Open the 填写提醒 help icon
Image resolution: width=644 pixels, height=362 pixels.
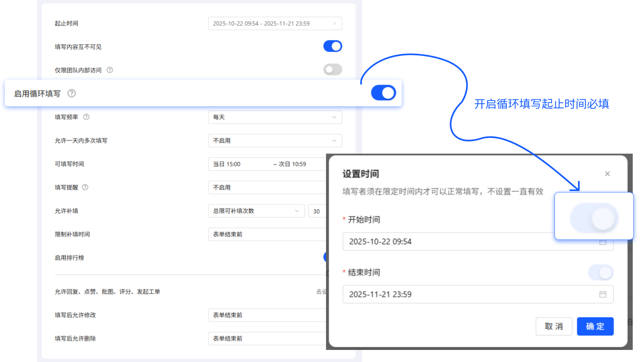tap(85, 187)
